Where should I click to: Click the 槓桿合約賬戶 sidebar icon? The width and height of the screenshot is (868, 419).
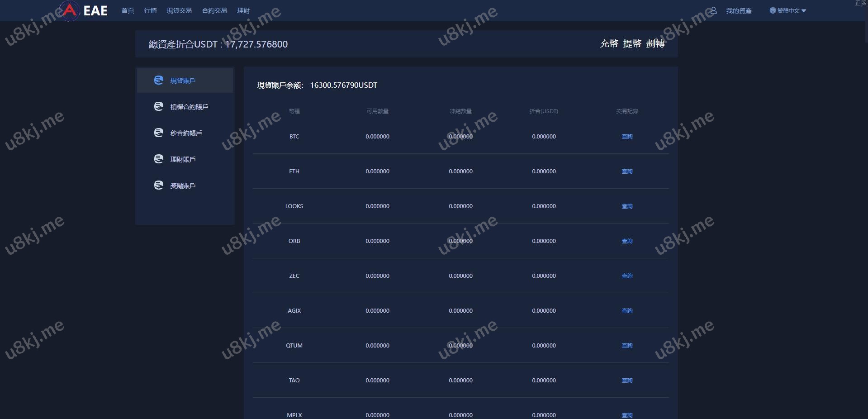pyautogui.click(x=158, y=106)
